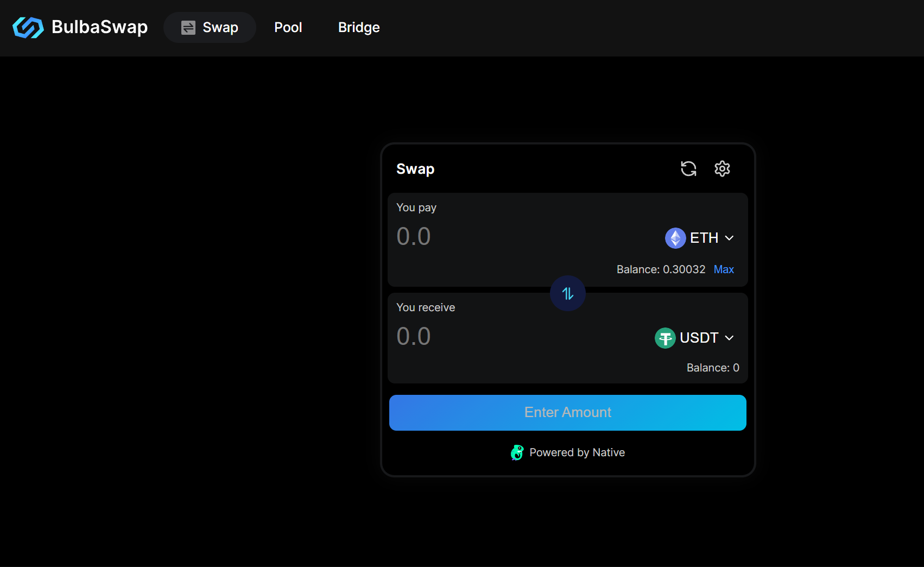Click the Native chameleon mascot icon

[x=517, y=452]
